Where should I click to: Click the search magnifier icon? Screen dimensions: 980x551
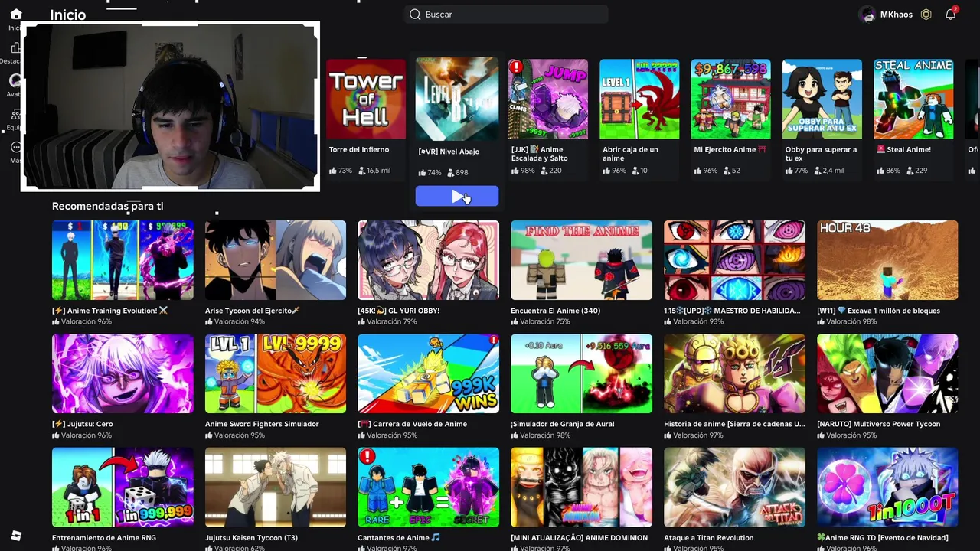tap(415, 15)
